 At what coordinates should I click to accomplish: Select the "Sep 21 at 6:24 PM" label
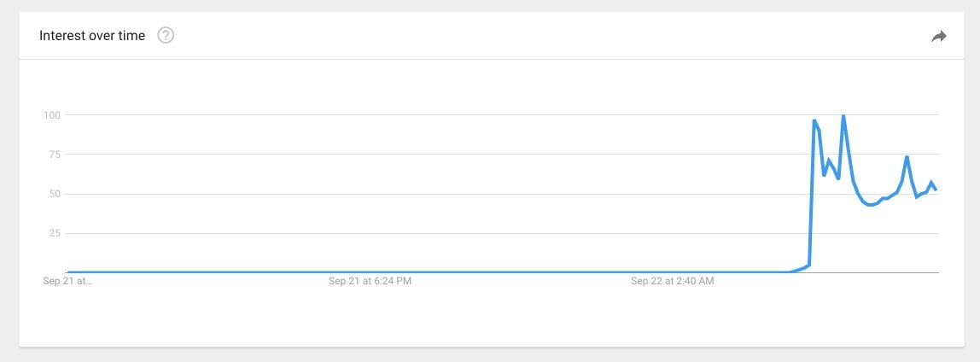coord(370,282)
